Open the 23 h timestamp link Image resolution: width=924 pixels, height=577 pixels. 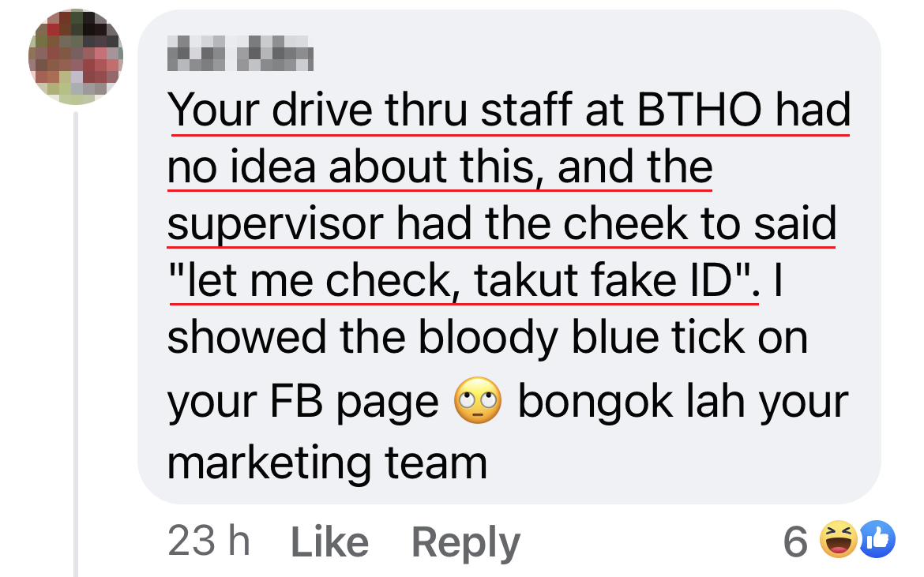pos(208,541)
